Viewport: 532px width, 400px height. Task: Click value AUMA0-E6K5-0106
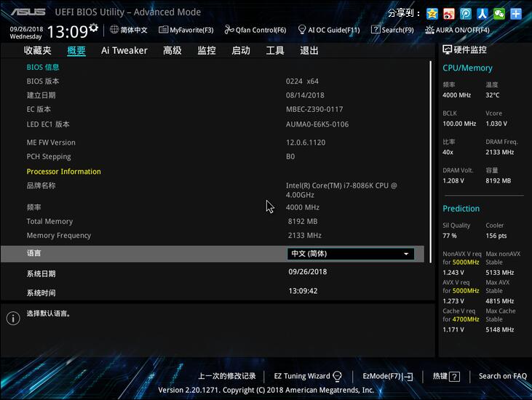tap(317, 124)
